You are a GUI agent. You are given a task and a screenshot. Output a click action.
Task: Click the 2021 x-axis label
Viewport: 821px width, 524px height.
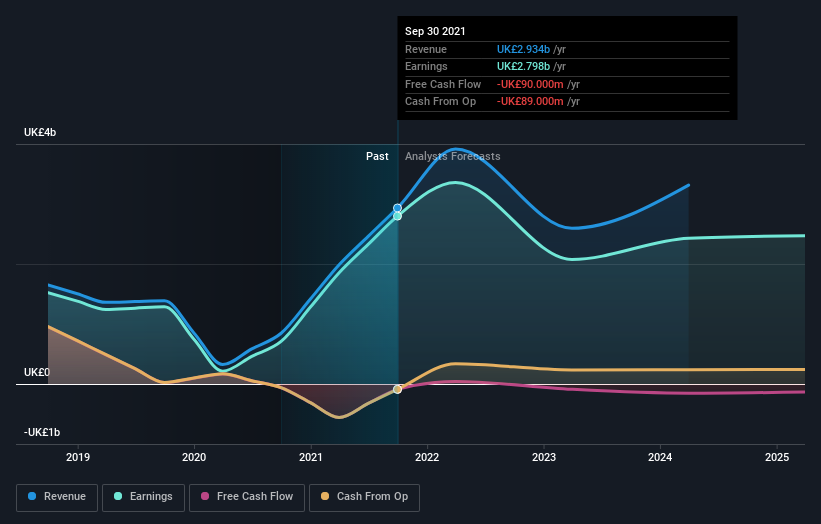click(310, 457)
